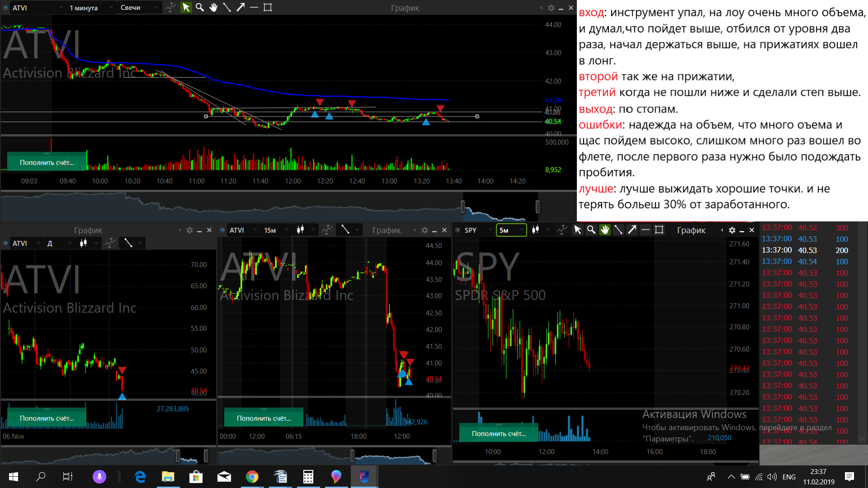Collapse the SPY chart panel with the left arrow
868x488 pixels.
pyautogui.click(x=722, y=230)
